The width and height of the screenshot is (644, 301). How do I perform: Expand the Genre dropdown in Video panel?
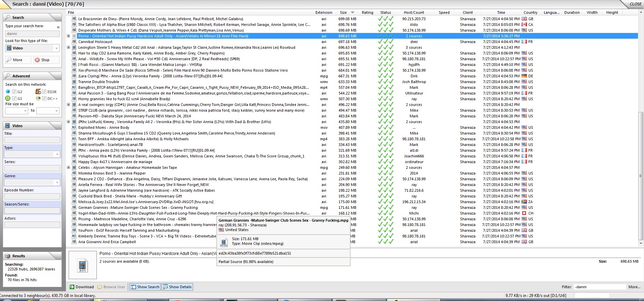57,182
